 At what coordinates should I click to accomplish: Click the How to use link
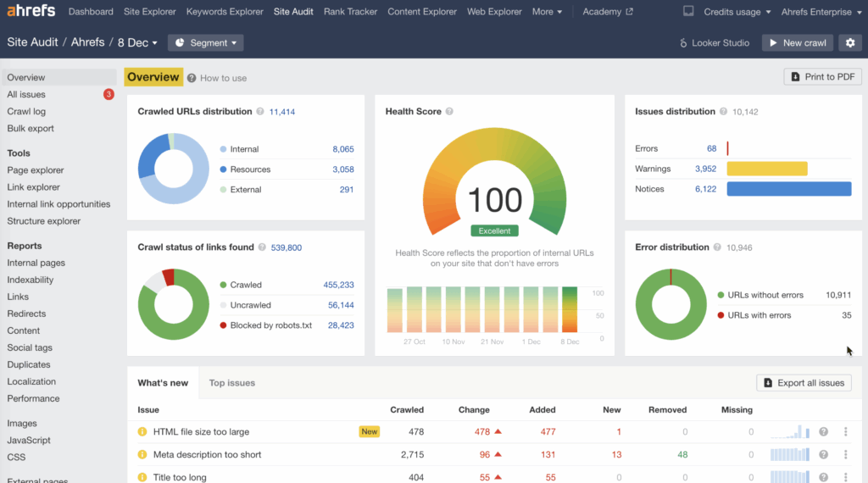tap(223, 78)
